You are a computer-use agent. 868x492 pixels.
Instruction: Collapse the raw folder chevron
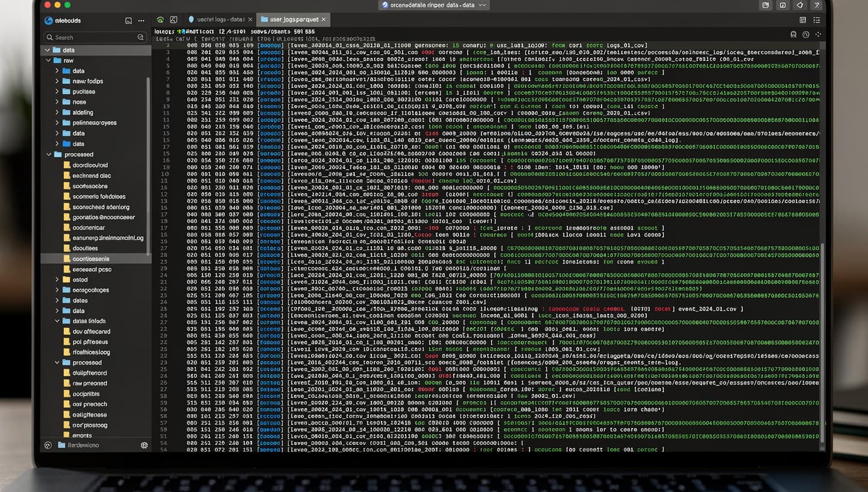(48, 60)
